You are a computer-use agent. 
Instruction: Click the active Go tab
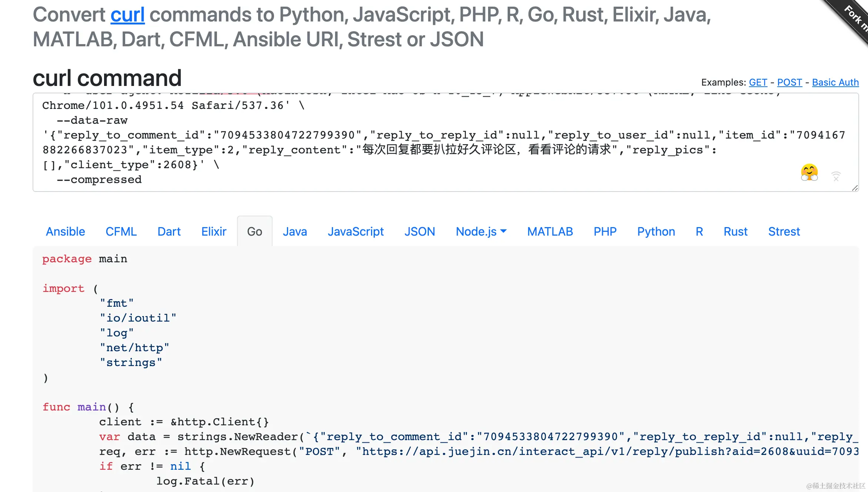(x=254, y=232)
